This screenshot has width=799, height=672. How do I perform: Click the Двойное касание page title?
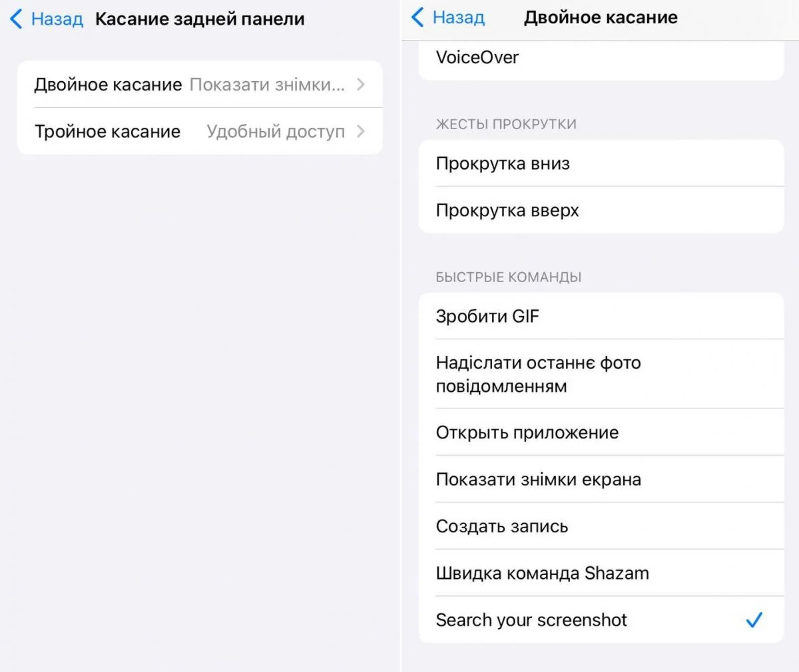[601, 17]
